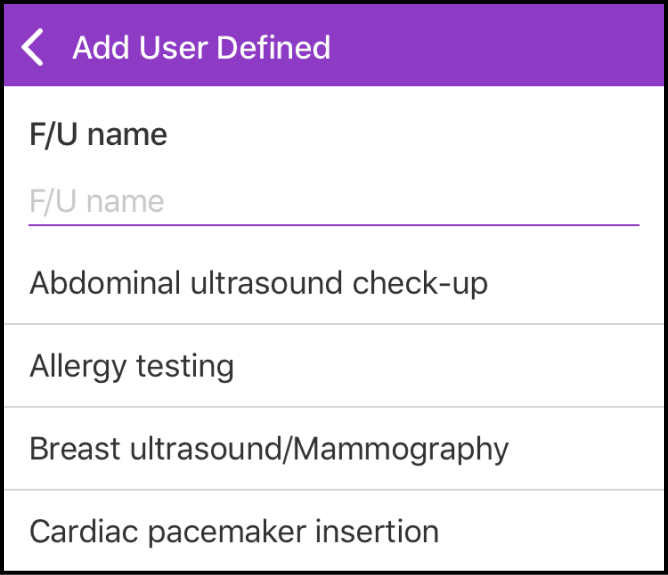This screenshot has width=668, height=575.
Task: Focus the F/U name placeholder text
Action: point(97,202)
